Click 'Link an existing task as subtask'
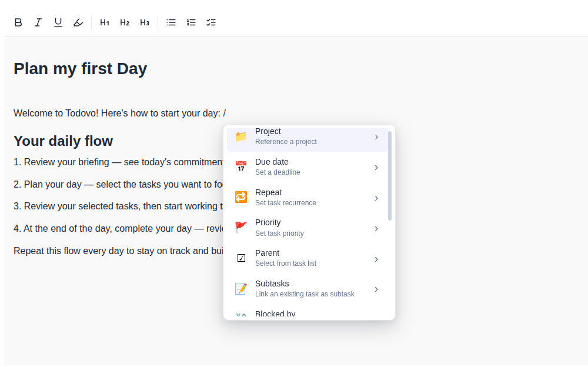The image size is (588, 367). [305, 294]
